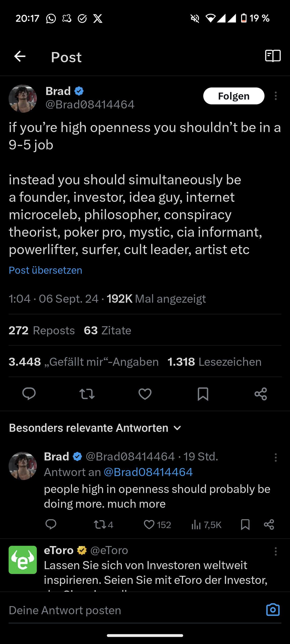The image size is (290, 644).
Task: Share Brad's reply post
Action: coord(269,524)
